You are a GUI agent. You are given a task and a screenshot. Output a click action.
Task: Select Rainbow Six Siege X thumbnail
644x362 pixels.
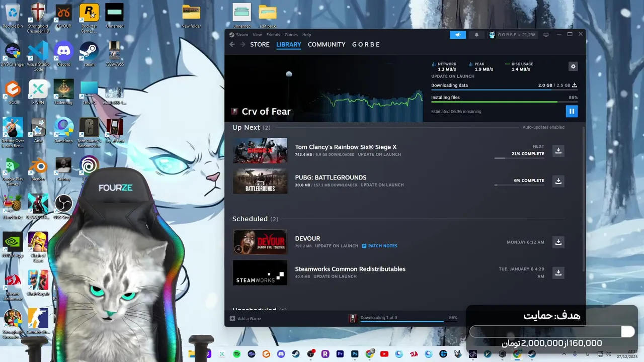tap(260, 151)
